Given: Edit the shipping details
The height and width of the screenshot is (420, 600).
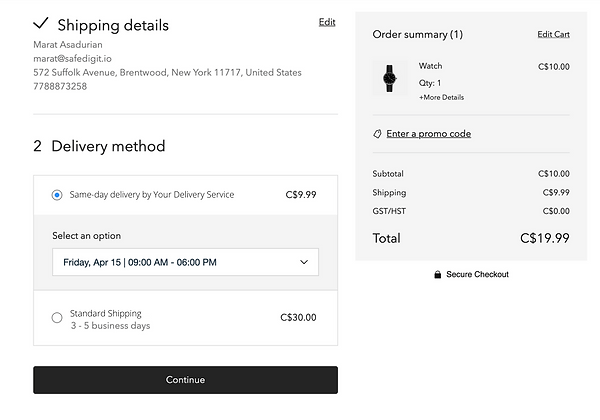Looking at the screenshot, I should 327,22.
